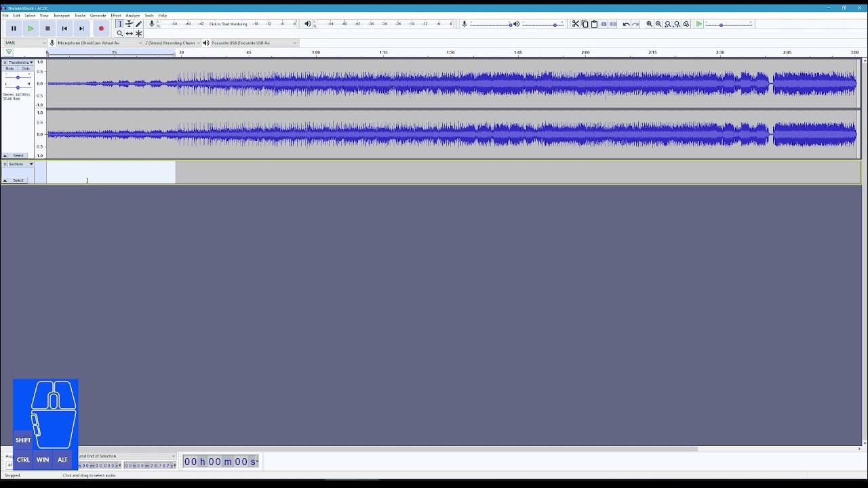This screenshot has width=868, height=488.
Task: Collapse the Thunderstruck track with arrow button
Action: click(x=5, y=155)
